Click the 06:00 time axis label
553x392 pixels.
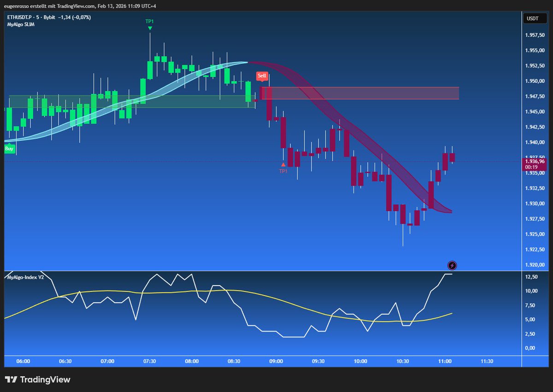click(23, 362)
